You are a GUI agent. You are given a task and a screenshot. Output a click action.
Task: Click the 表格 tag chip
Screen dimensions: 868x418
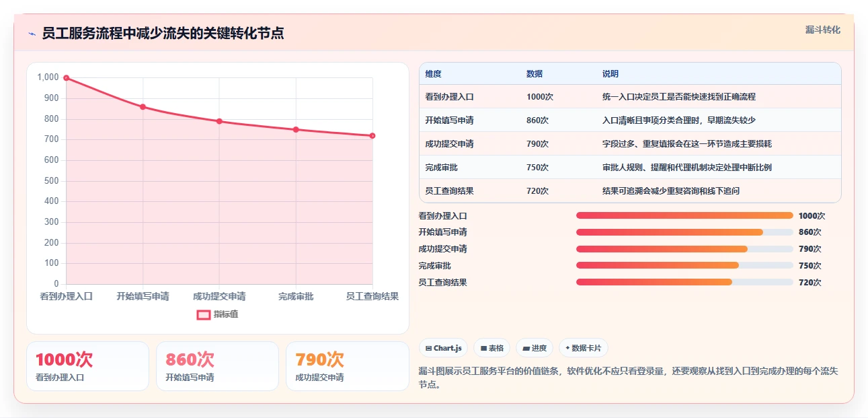491,348
